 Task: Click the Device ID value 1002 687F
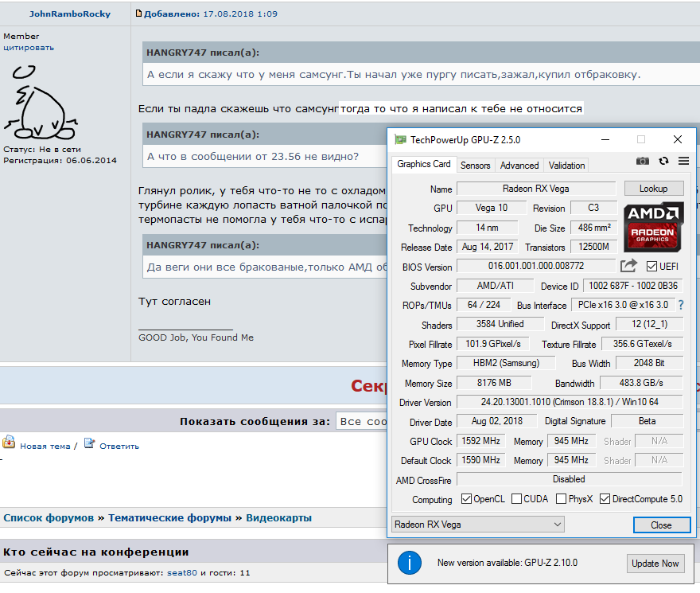pyautogui.click(x=633, y=286)
